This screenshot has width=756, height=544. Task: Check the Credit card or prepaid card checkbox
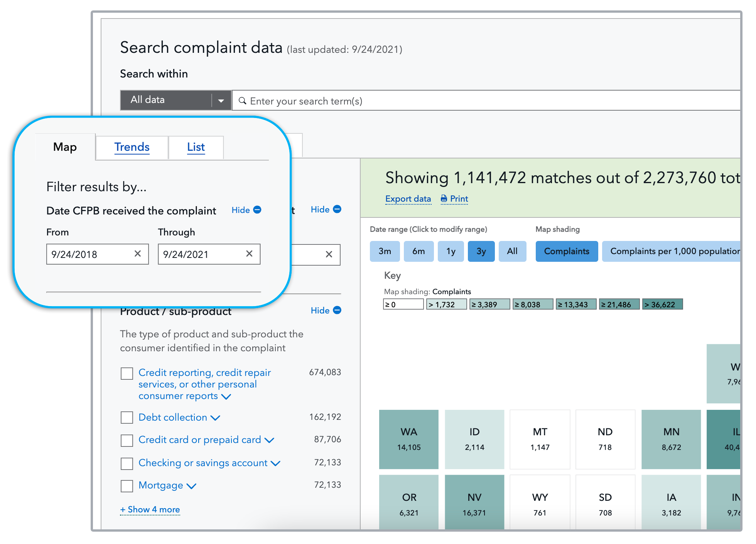[127, 440]
